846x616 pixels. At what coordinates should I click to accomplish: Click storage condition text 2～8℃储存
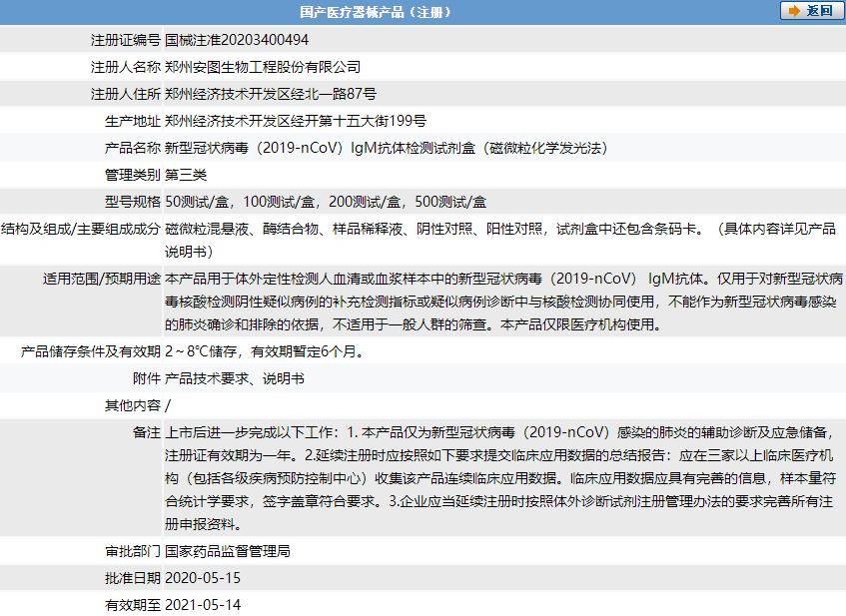[201, 351]
